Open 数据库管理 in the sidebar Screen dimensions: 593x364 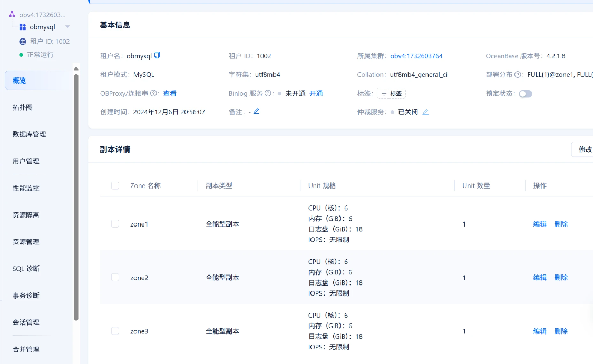[30, 134]
